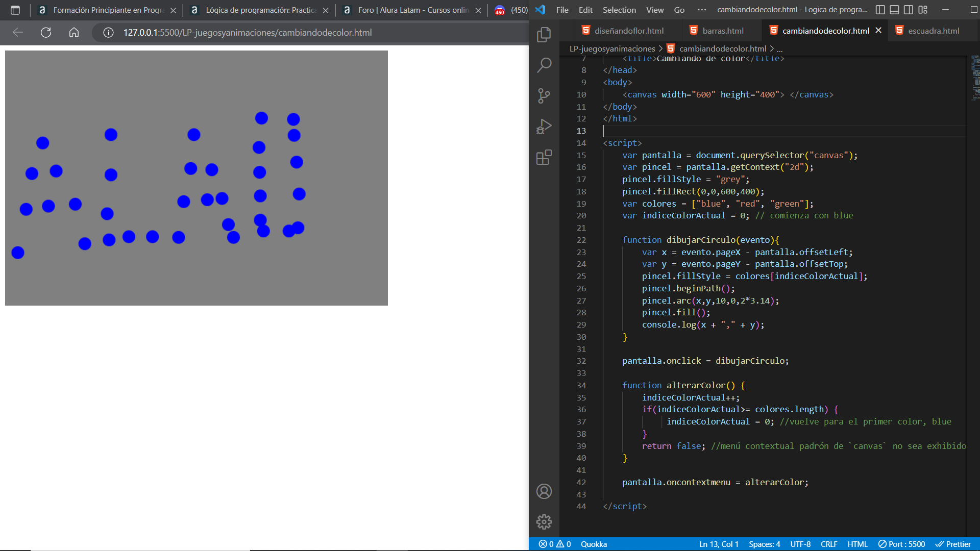Screen dimensions: 980x551
Task: Change file encoding UTF-8
Action: (800, 544)
